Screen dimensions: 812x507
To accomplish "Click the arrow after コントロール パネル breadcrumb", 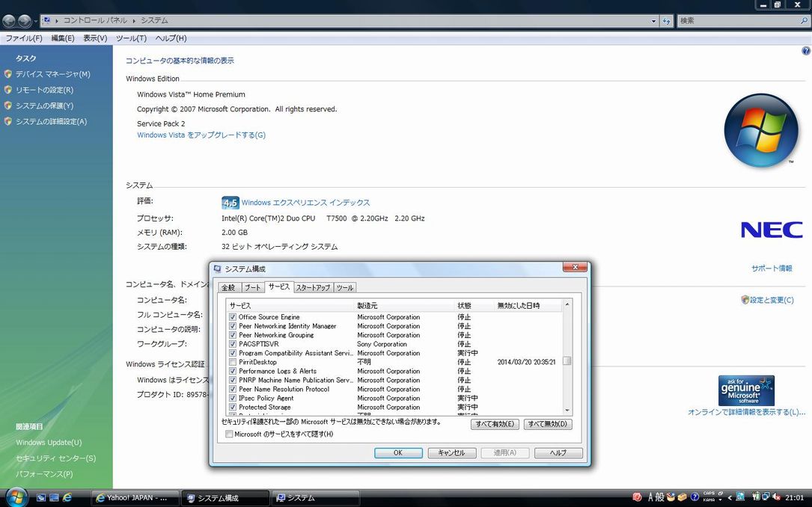I will click(x=134, y=21).
